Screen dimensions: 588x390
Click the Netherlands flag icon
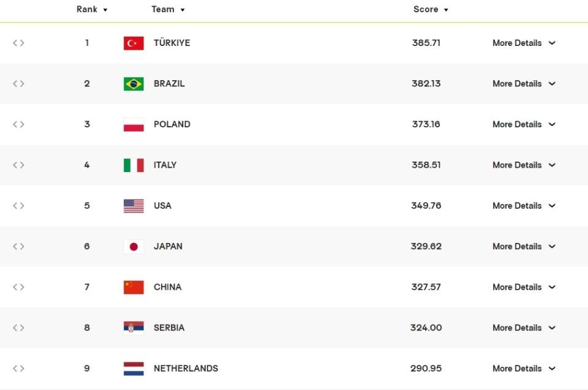tap(134, 369)
